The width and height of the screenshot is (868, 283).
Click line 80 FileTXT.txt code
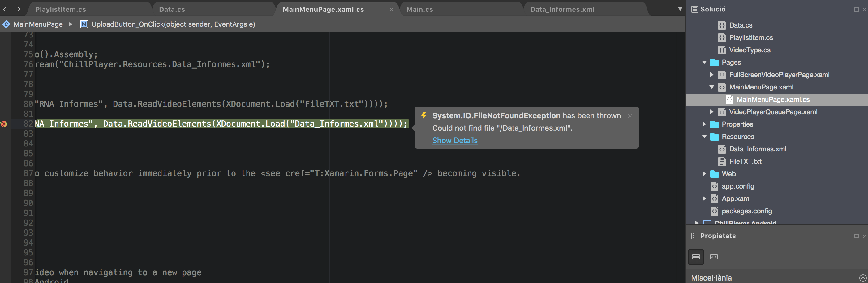click(x=211, y=104)
